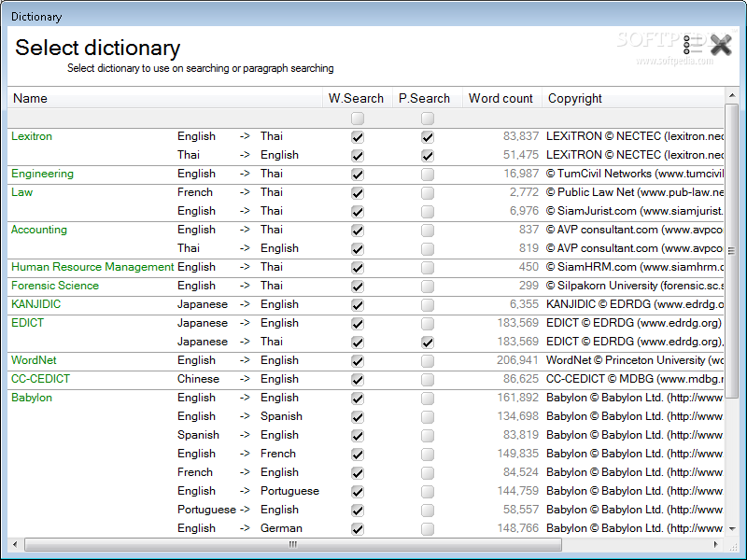
Task: Uncheck W.Search for Law French to Thai
Action: tap(358, 193)
